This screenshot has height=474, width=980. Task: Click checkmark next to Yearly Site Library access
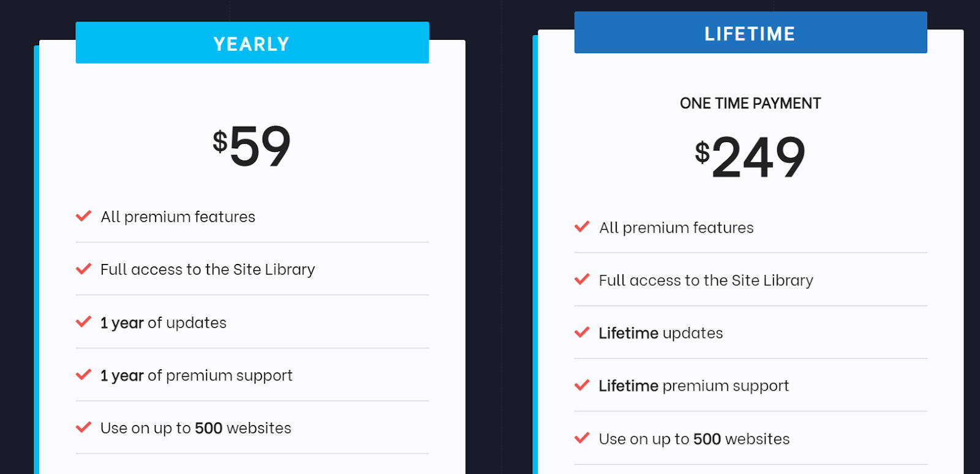pyautogui.click(x=83, y=269)
